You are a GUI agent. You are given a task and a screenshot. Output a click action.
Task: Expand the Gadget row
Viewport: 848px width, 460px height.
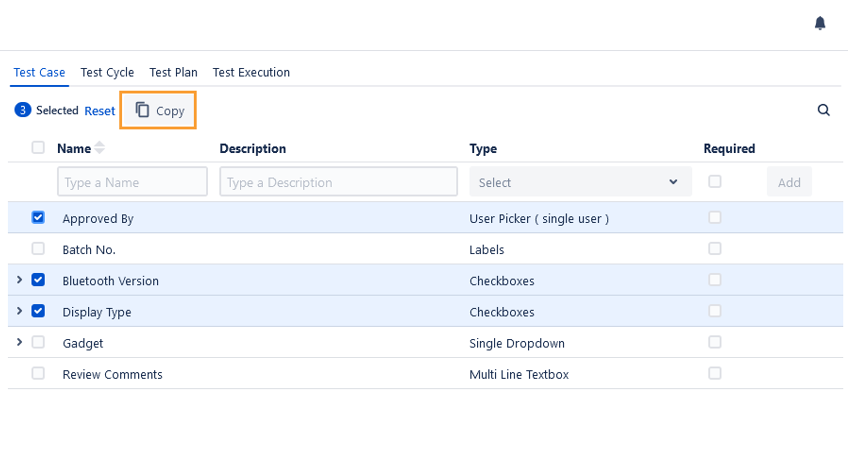19,342
